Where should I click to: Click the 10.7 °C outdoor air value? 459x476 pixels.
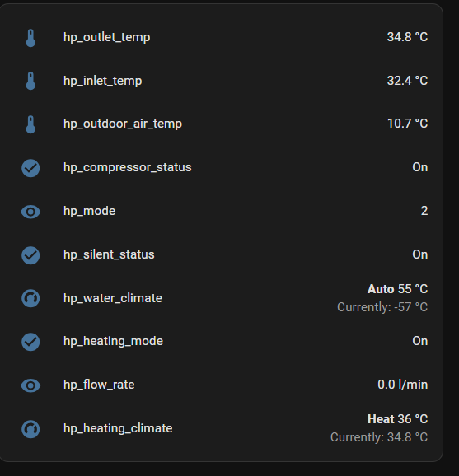pyautogui.click(x=407, y=124)
